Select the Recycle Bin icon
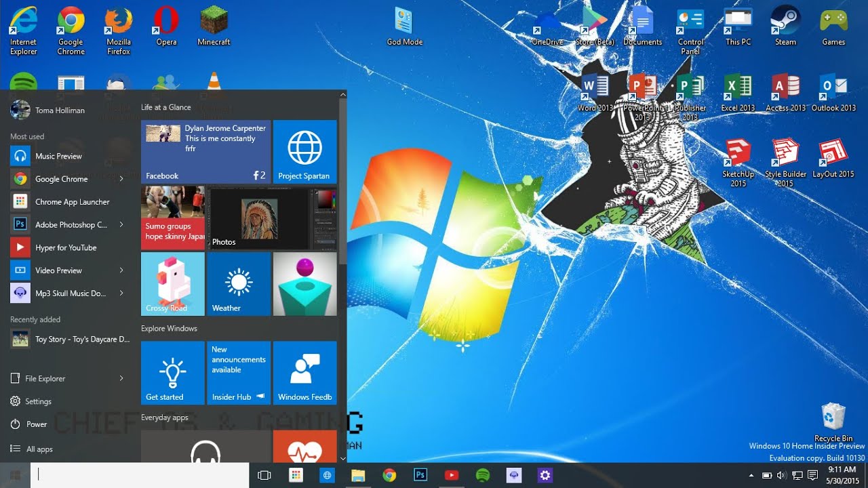 833,422
